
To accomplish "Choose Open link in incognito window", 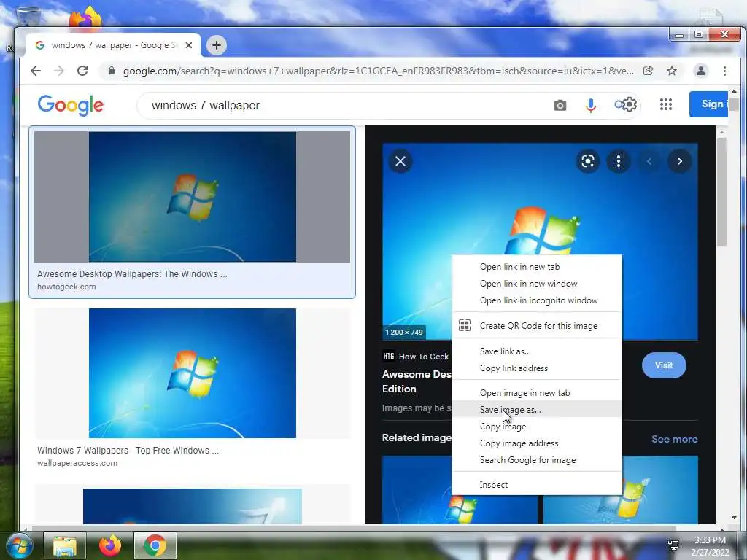I will [x=536, y=300].
